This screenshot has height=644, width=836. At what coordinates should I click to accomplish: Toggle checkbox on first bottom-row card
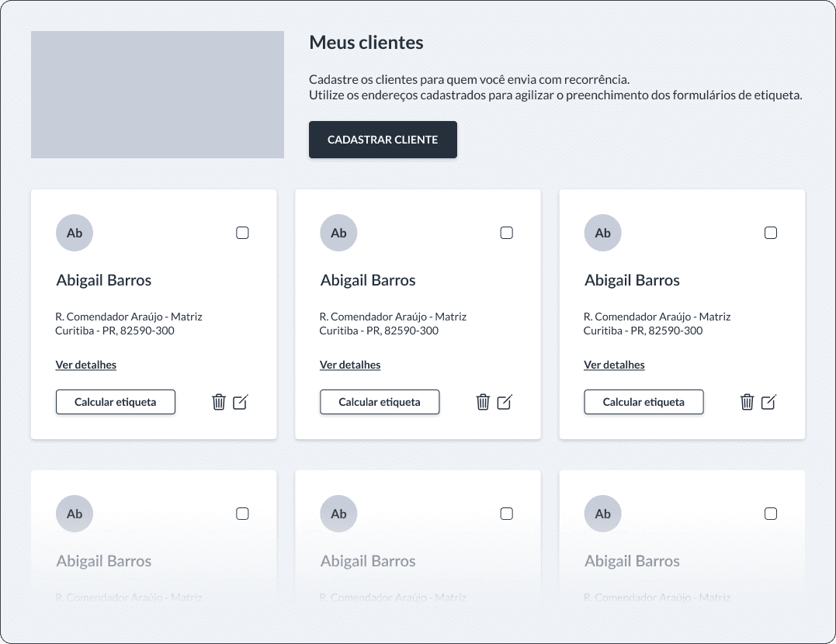[x=243, y=514]
